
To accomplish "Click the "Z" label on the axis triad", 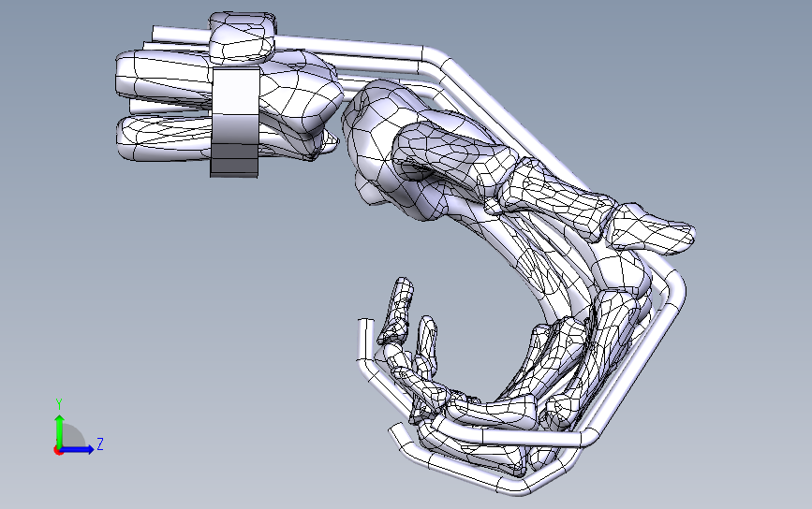I will click(x=100, y=444).
